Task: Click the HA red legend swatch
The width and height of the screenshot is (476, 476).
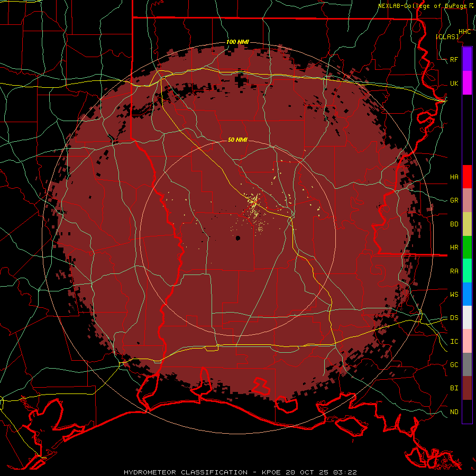Action: (x=467, y=177)
